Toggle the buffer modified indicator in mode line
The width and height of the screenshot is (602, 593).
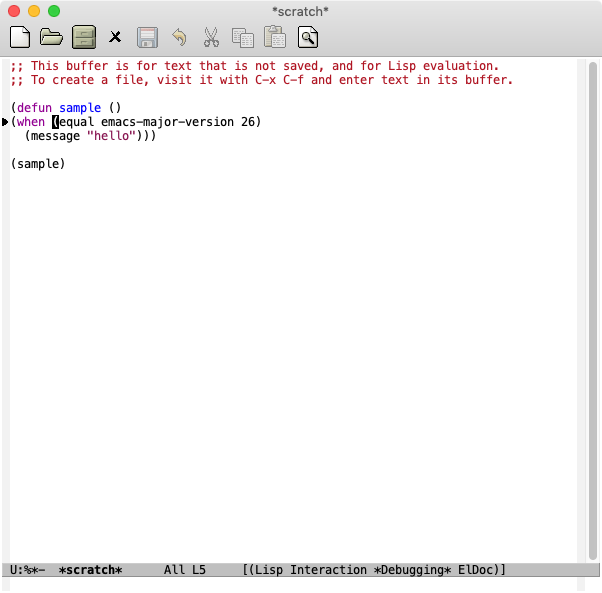tap(33, 570)
